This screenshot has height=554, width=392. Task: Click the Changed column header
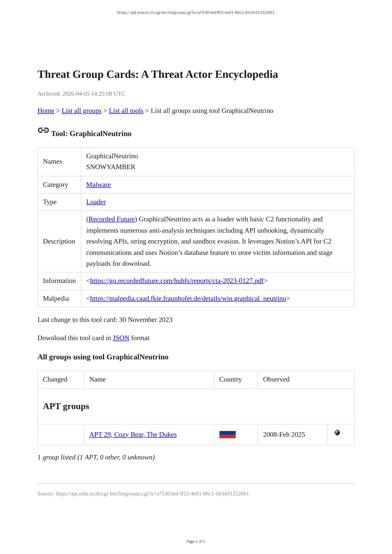pos(55,379)
